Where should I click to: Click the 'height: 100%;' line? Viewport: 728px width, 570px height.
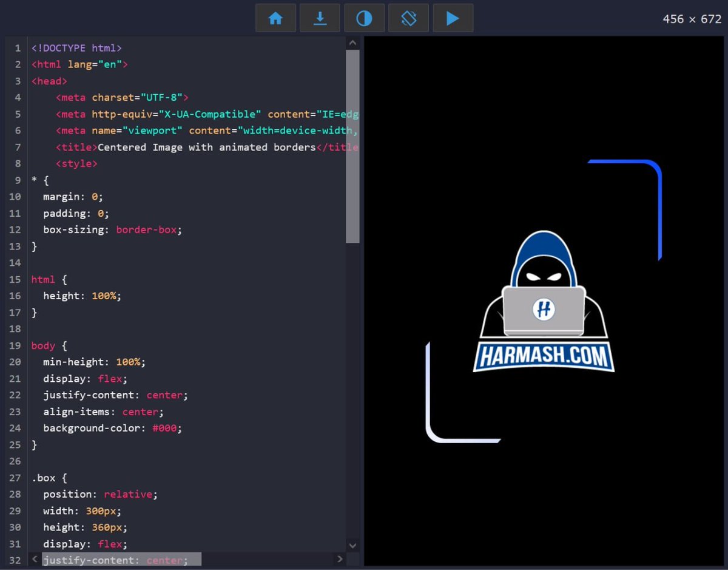pyautogui.click(x=83, y=296)
